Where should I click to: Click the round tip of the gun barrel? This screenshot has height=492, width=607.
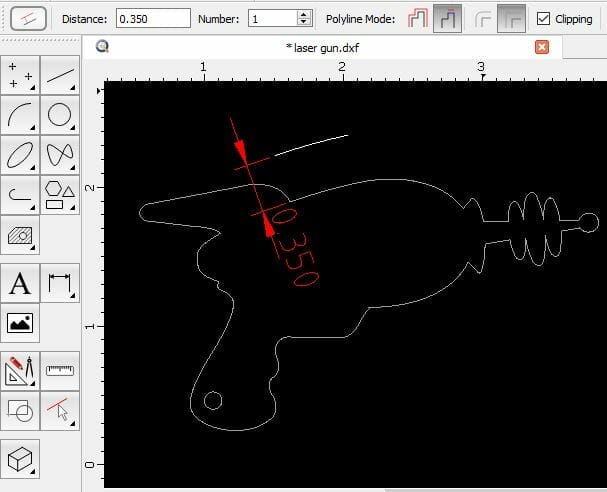pos(589,223)
